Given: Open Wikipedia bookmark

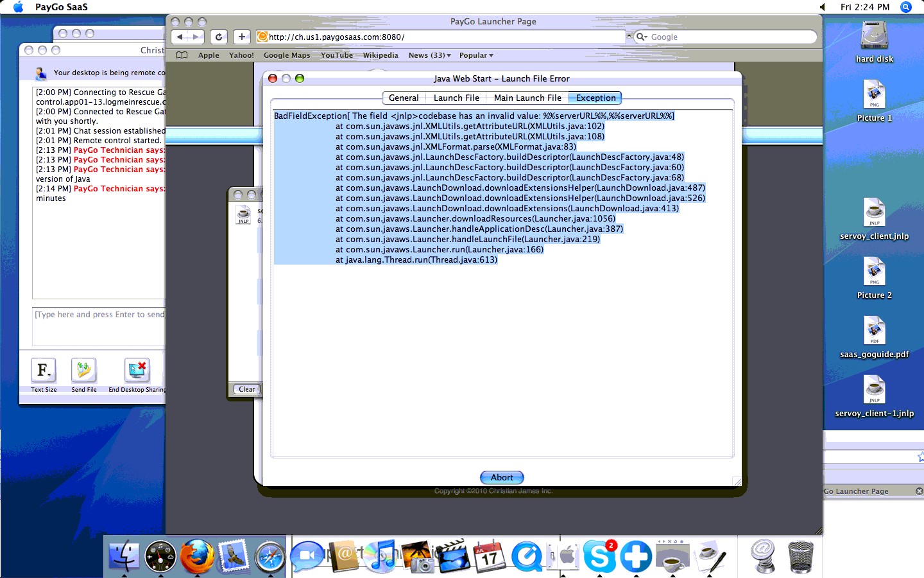Looking at the screenshot, I should [381, 55].
